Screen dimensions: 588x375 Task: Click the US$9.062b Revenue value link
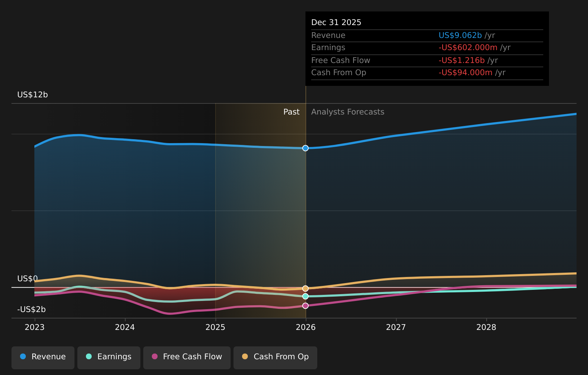tap(460, 35)
